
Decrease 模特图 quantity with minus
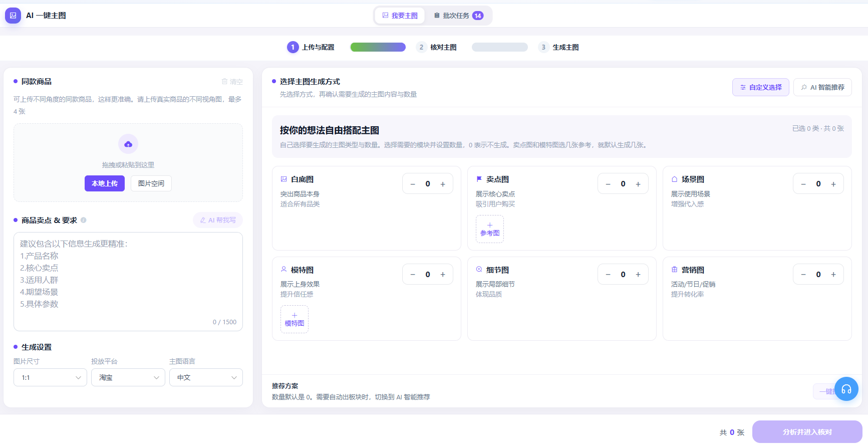tap(413, 274)
